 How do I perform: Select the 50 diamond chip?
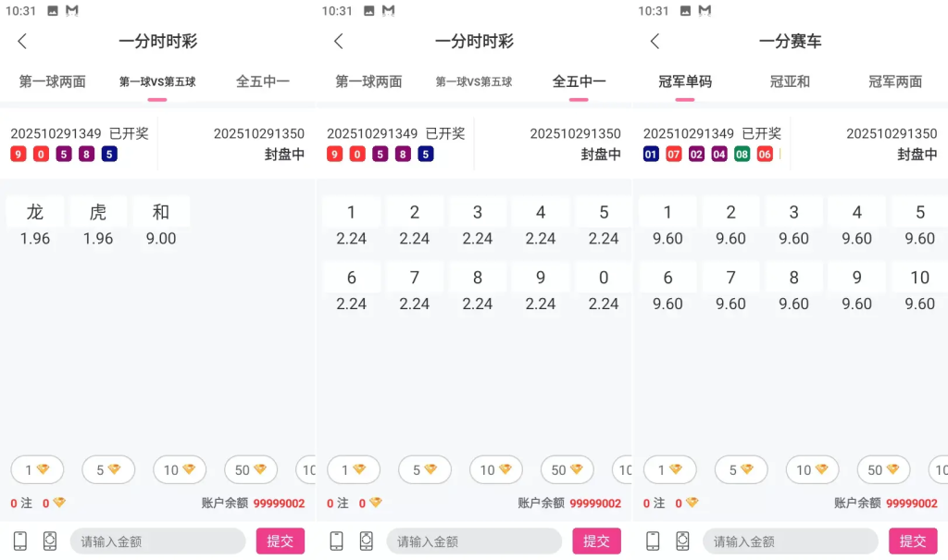[x=250, y=469]
